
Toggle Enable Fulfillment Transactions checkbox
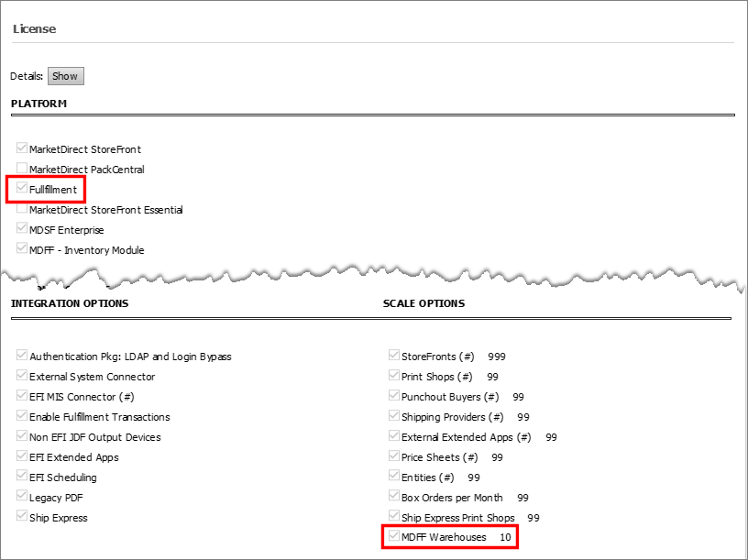pos(21,415)
